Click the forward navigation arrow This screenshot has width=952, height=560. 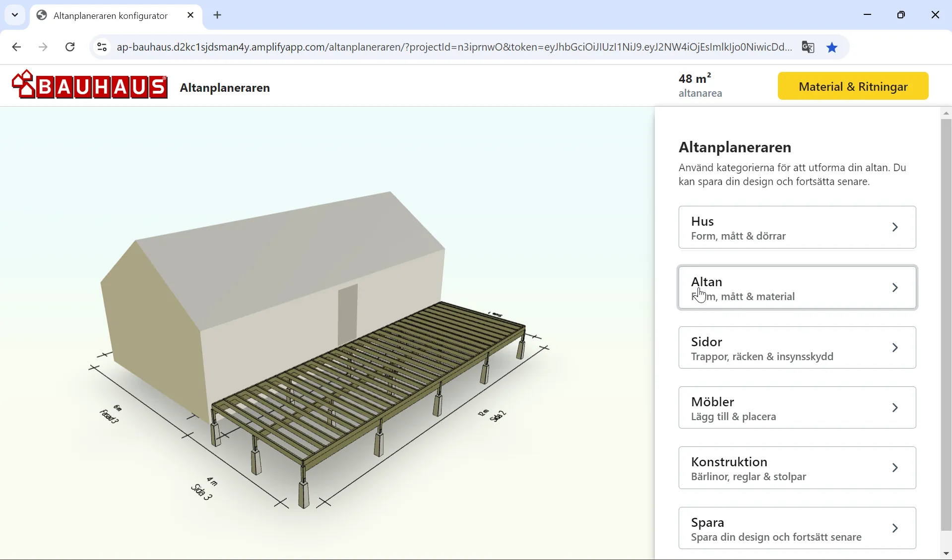[43, 47]
